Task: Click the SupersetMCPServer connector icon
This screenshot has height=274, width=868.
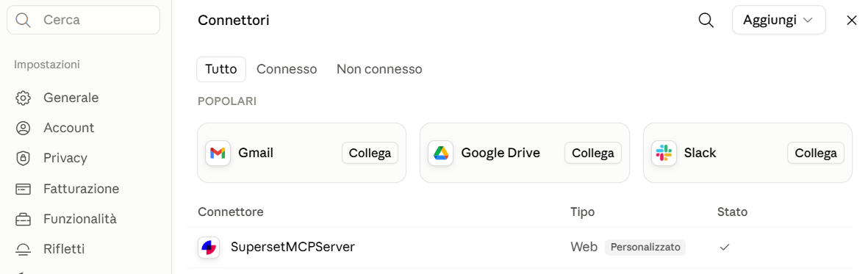Action: point(209,248)
